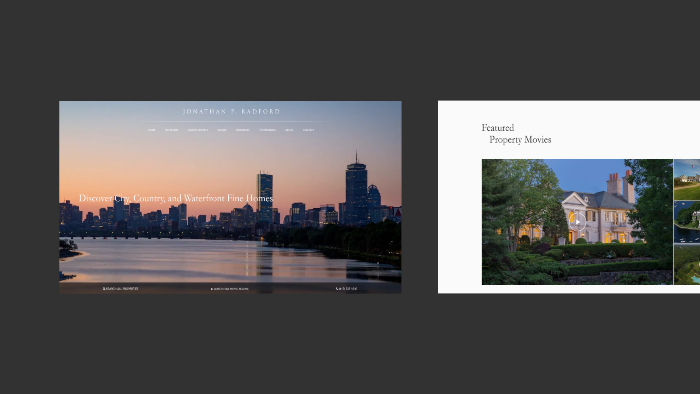
Task: Open the Properties navigation link
Action: tap(171, 130)
